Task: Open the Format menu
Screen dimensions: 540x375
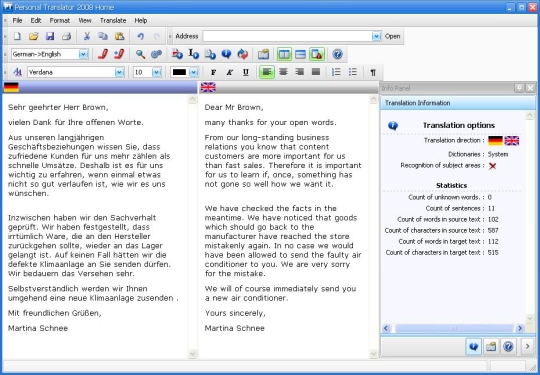Action: click(60, 21)
